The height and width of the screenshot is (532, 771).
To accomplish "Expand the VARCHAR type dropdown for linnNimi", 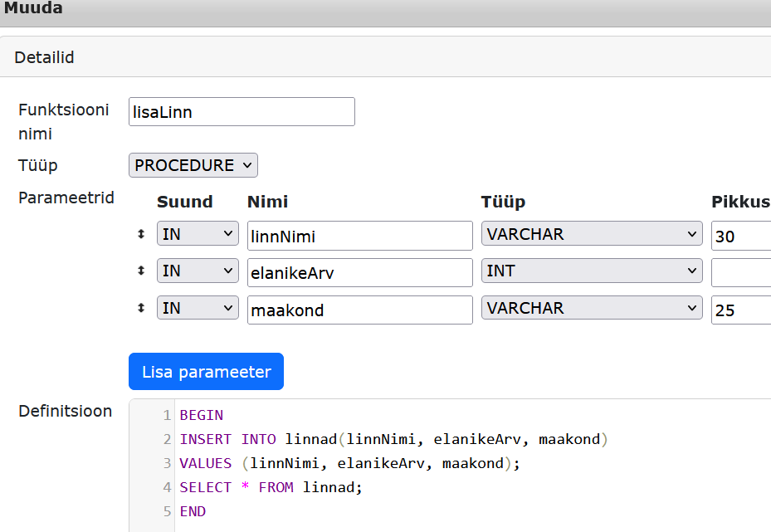I will [x=592, y=235].
